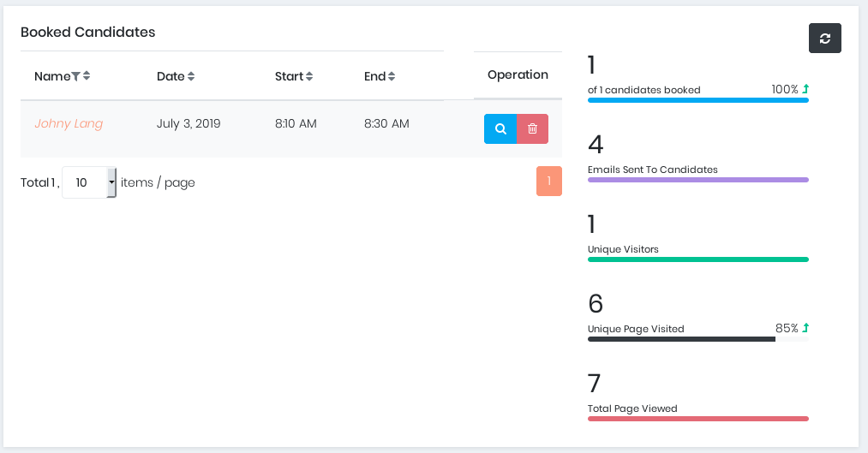Click the red Total Page Viewed bar
Image resolution: width=868 pixels, height=453 pixels.
click(x=697, y=419)
